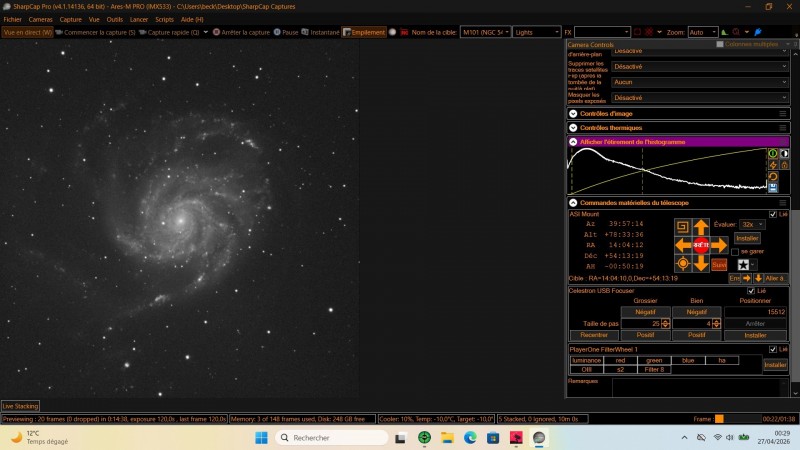800x450 pixels.
Task: Collapse the Commandes matérielles du télescope section
Action: 573,203
